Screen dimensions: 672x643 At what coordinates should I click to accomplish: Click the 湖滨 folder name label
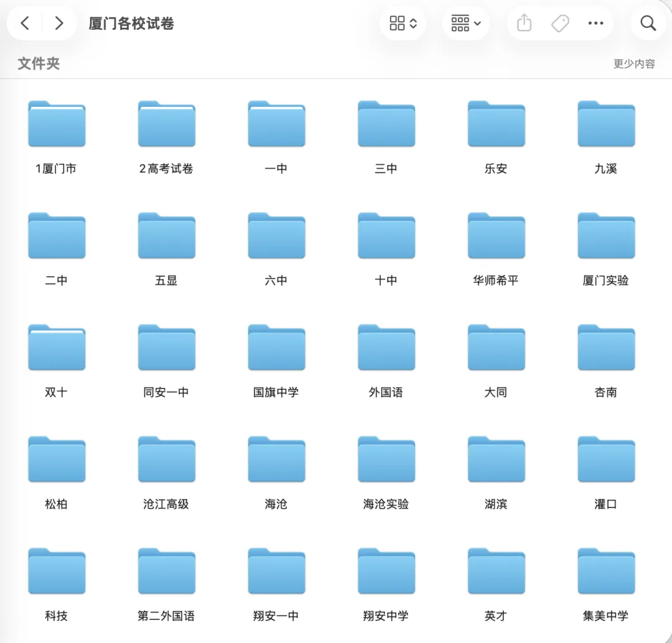(x=496, y=504)
